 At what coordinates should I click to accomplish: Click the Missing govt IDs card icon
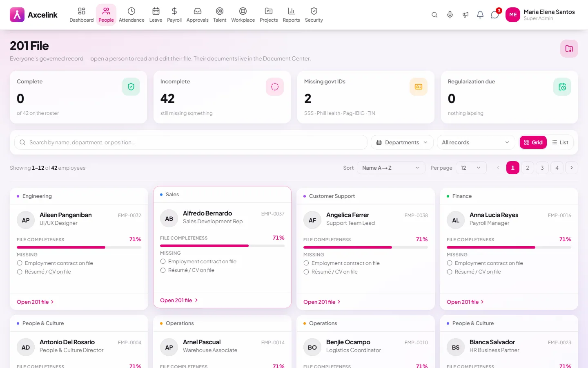tap(419, 87)
